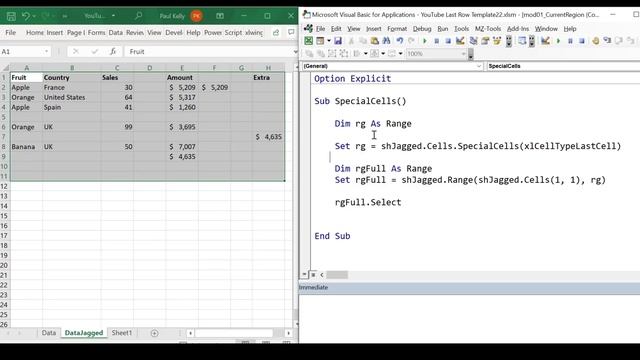640x360 pixels.
Task: Open the Excel Home ribbon tab
Action: pos(35,32)
